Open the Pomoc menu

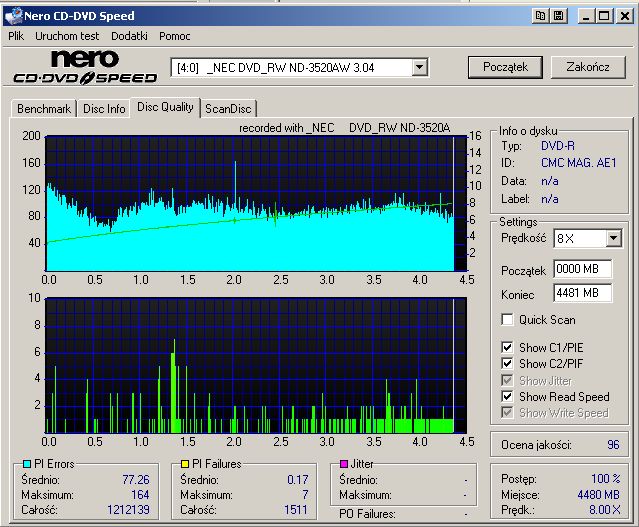tap(174, 36)
